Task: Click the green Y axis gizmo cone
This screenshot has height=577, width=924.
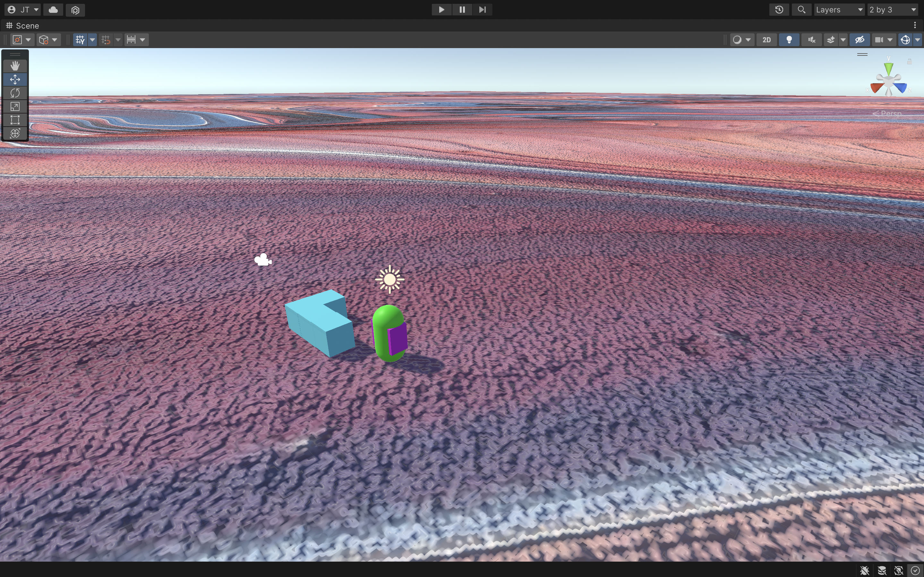Action: pyautogui.click(x=888, y=69)
